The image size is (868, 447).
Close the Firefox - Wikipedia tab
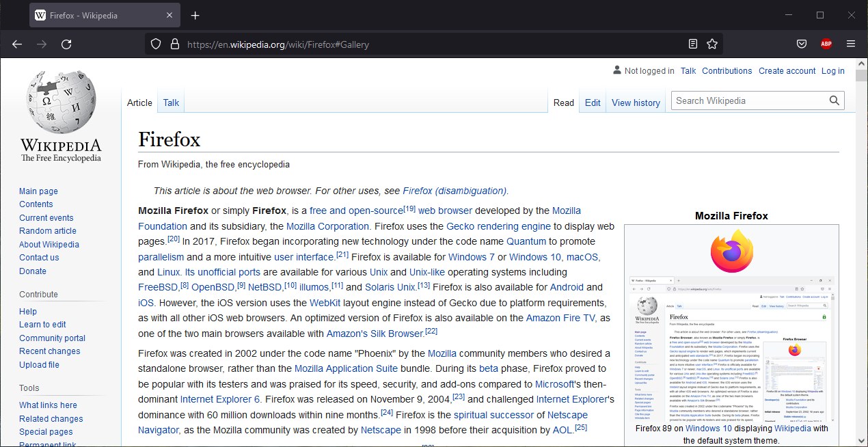tap(169, 15)
